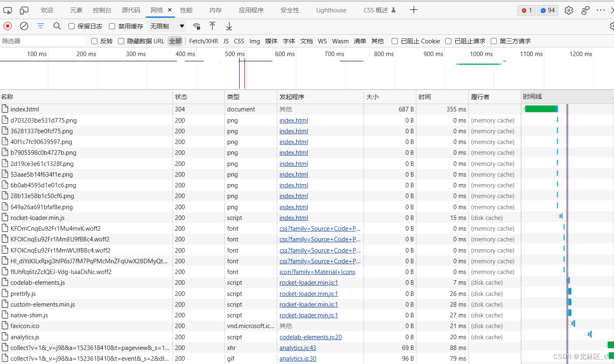Viewport: 614px width, 364px height.
Task: Select rocket-loader.min.js request row
Action: 260,217
